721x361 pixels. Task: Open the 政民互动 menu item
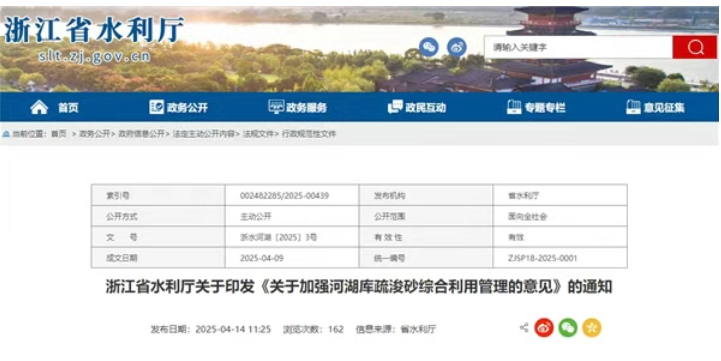pos(425,108)
